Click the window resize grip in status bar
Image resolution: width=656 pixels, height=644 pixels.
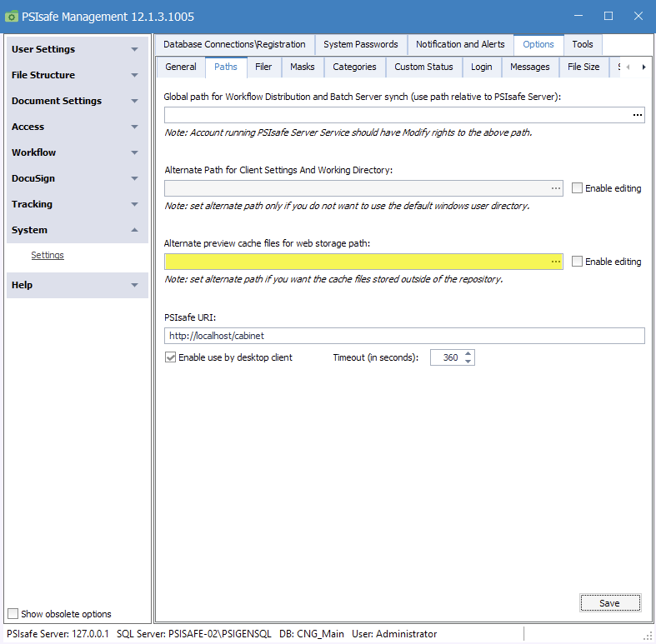[x=647, y=635]
